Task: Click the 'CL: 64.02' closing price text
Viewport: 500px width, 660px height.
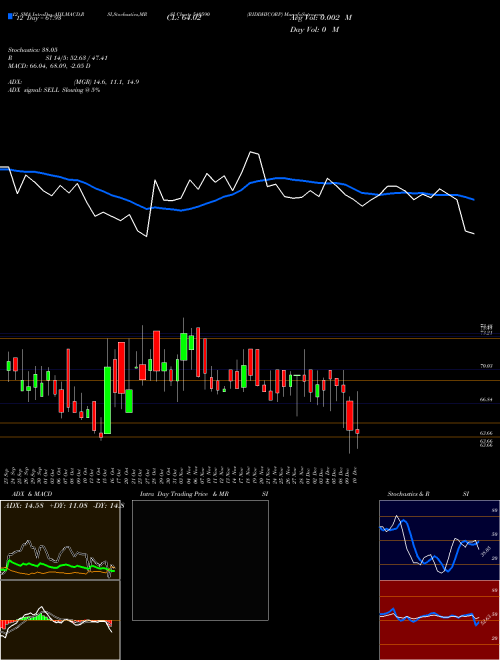Action: click(184, 18)
